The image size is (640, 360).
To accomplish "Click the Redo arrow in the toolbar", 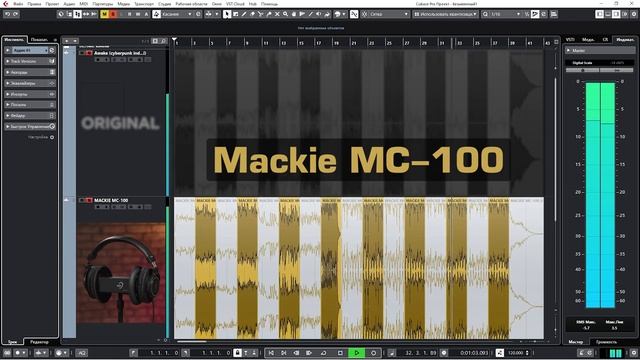I will (x=16, y=14).
